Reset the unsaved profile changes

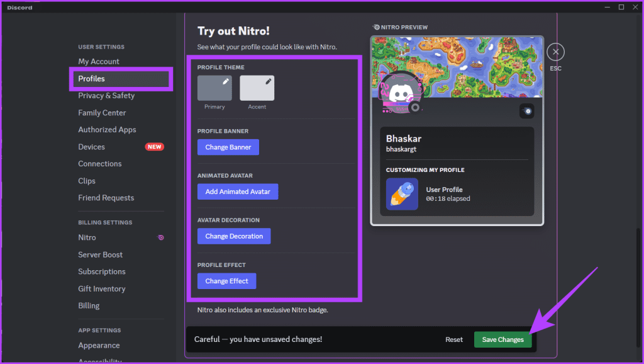pos(453,339)
